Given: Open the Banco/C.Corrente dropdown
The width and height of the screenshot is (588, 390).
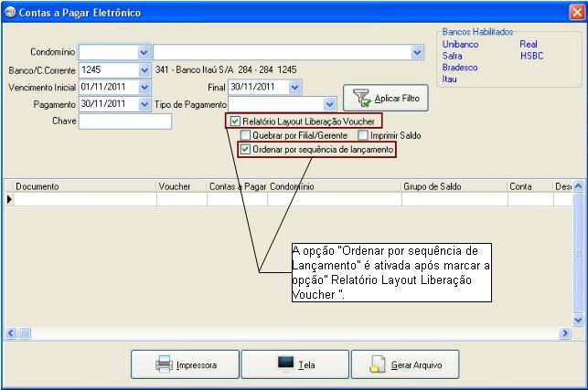Looking at the screenshot, I should point(144,70).
